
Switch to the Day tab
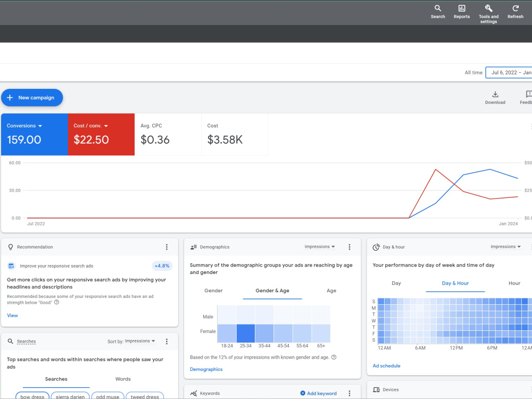396,284
